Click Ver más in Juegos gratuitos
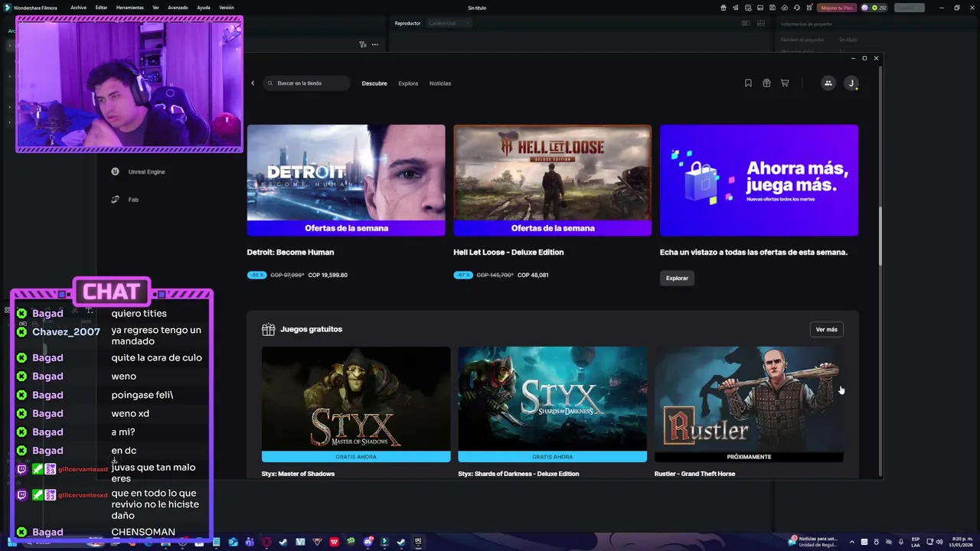Screen dimensions: 980x551 tap(826, 329)
